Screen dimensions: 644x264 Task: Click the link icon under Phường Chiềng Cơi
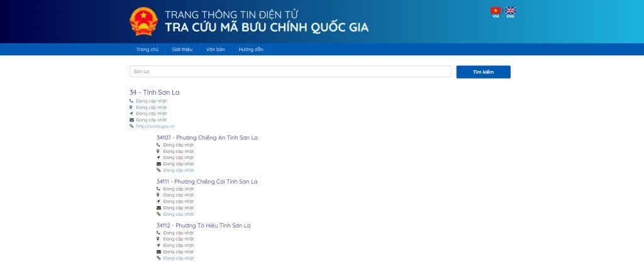click(158, 214)
